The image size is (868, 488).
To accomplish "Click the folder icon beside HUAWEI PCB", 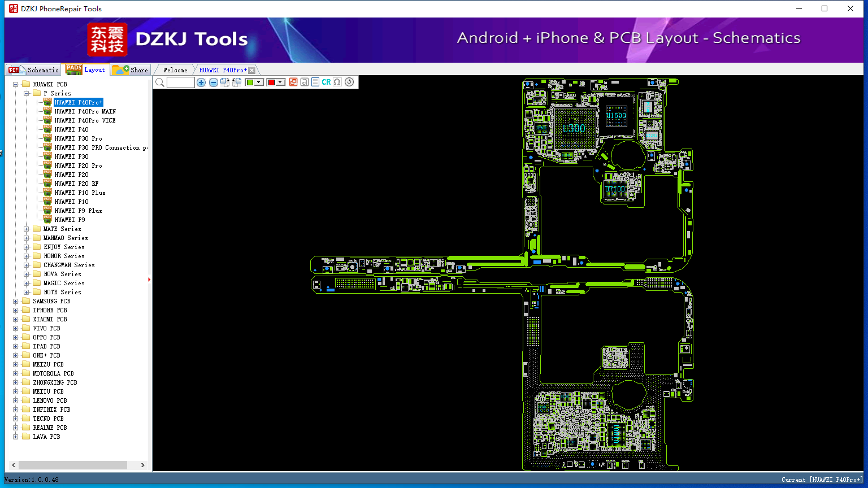I will tap(26, 84).
